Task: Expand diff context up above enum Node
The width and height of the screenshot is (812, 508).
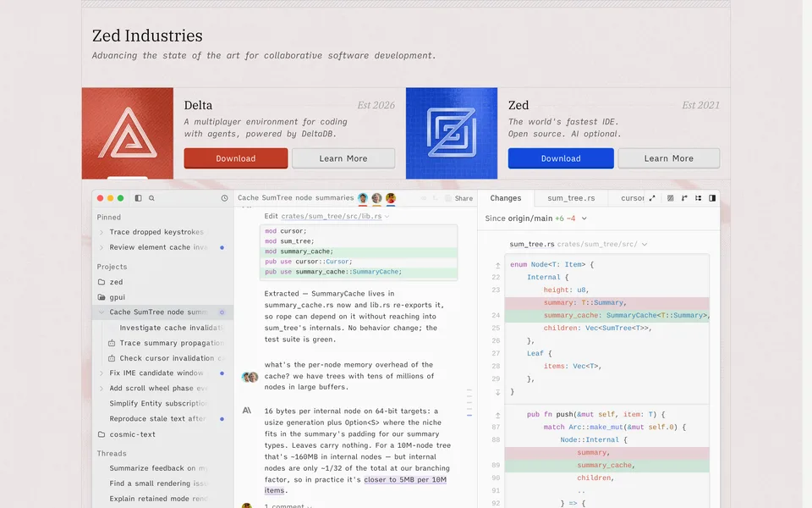Action: coord(497,265)
